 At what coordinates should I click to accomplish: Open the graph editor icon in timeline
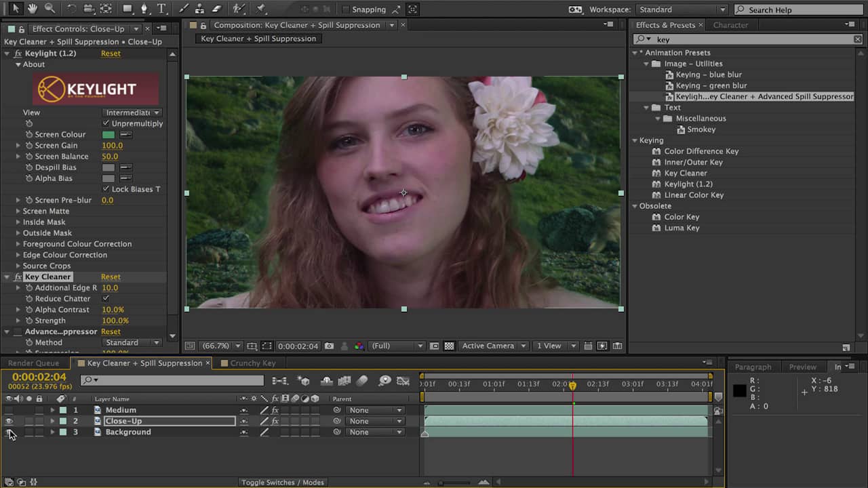coord(403,381)
